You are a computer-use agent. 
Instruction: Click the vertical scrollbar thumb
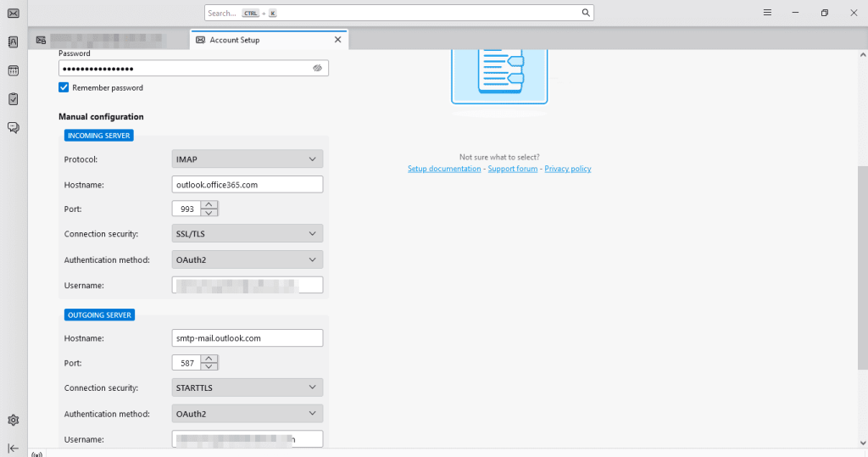(862, 268)
